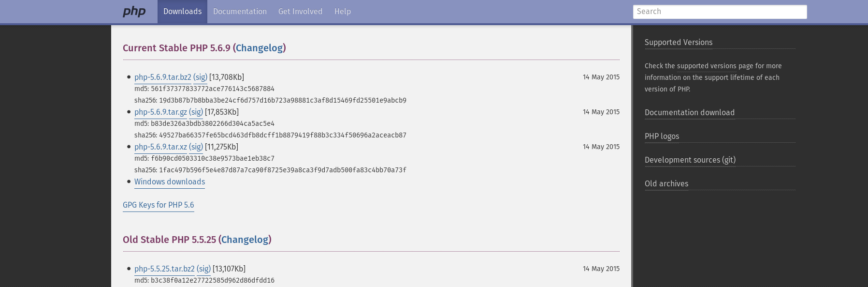Follow the 'supported versions' page link

coord(707,66)
